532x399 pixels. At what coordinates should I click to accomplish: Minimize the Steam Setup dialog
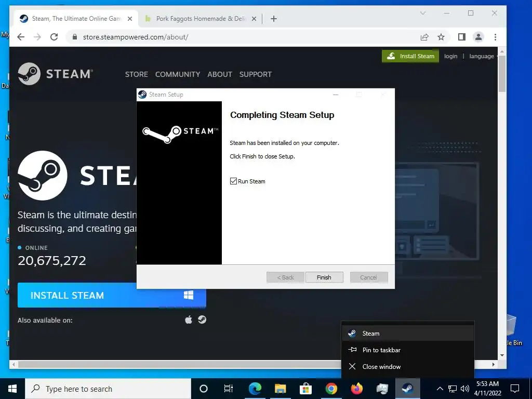336,95
